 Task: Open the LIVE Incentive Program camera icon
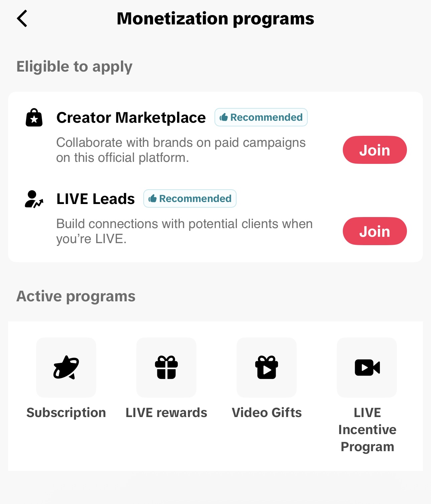click(367, 367)
